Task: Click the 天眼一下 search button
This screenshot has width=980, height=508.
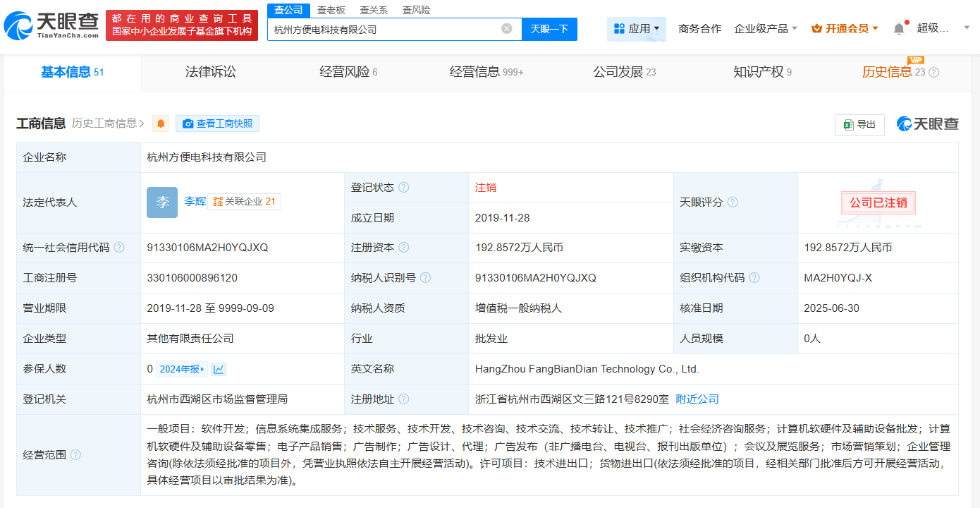Action: [549, 29]
